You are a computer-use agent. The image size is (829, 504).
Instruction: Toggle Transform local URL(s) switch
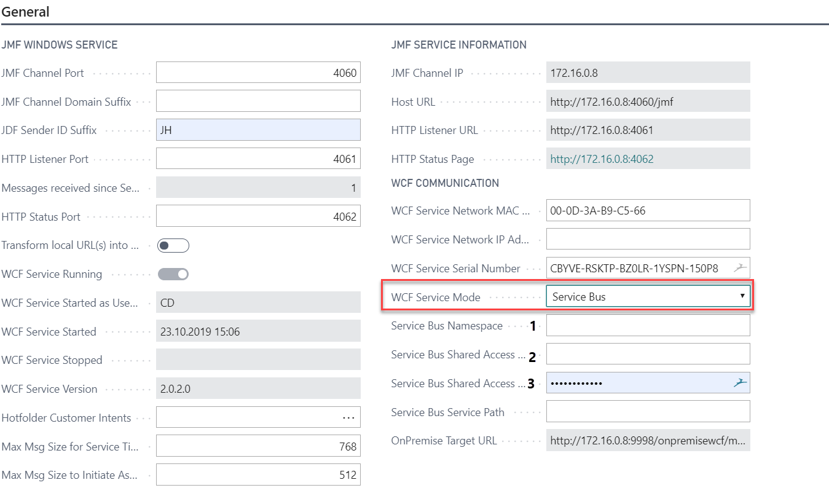(x=173, y=246)
